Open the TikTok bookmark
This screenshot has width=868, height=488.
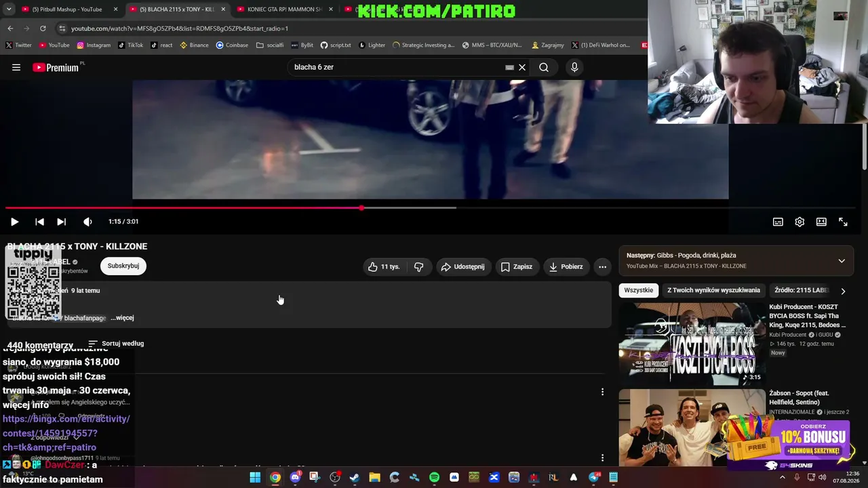click(130, 45)
